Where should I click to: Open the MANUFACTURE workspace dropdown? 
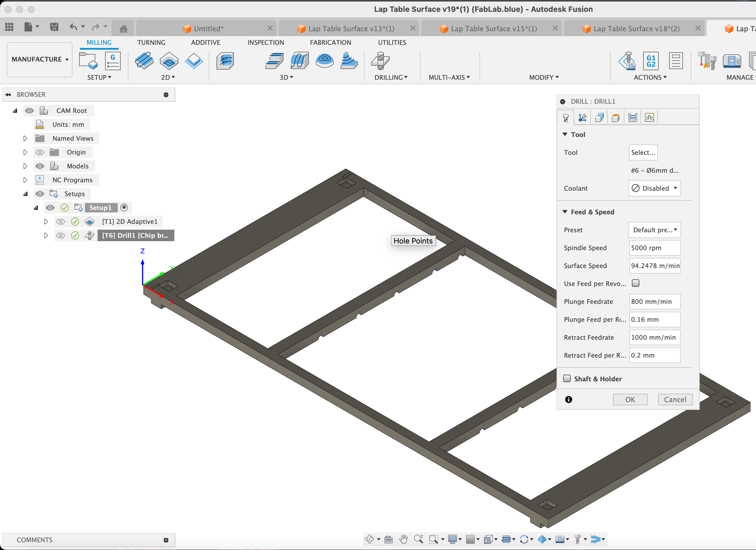(40, 60)
